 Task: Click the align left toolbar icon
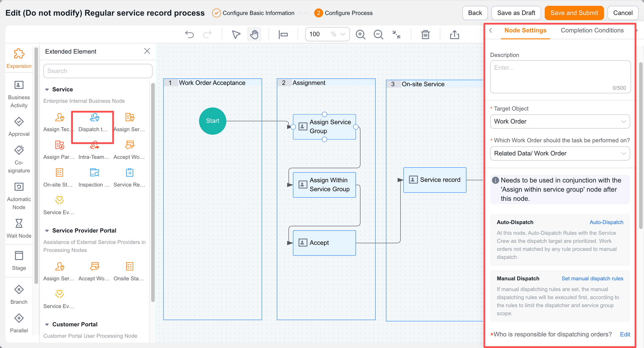(x=283, y=34)
